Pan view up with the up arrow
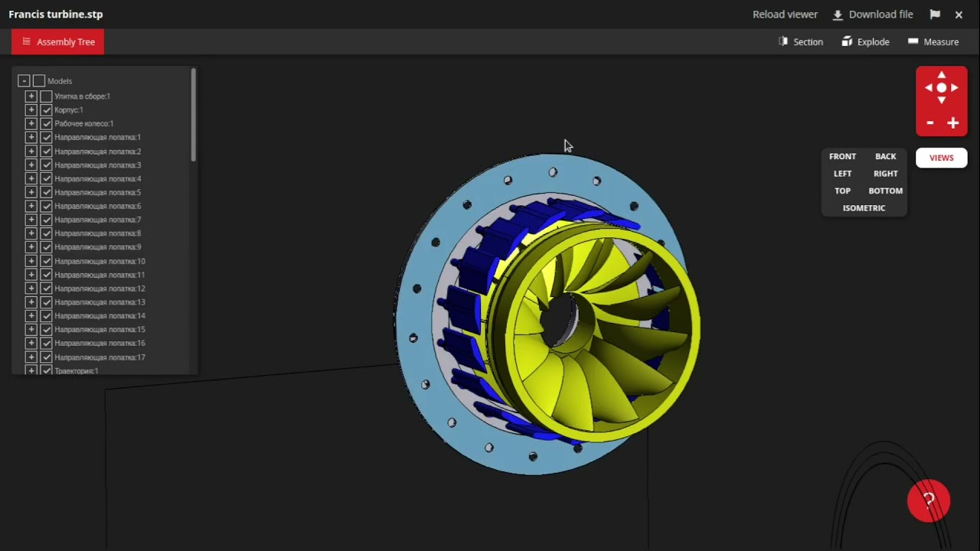Screen dimensions: 980x551 coord(941,75)
